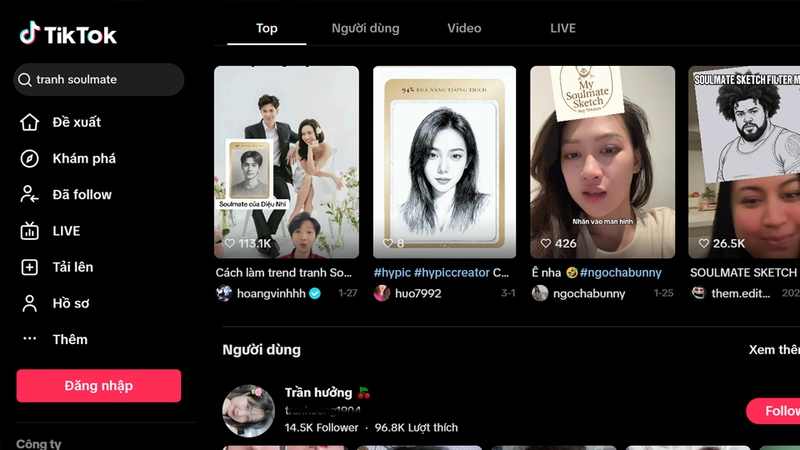The image size is (800, 450).
Task: Open the Soulmate Sketch Filter video thumbnail
Action: [x=744, y=162]
